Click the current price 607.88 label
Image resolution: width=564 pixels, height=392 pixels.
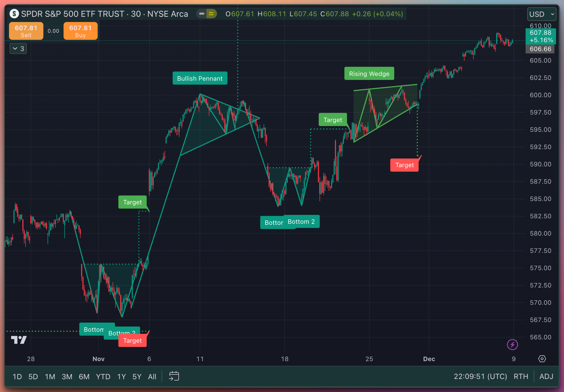point(540,36)
